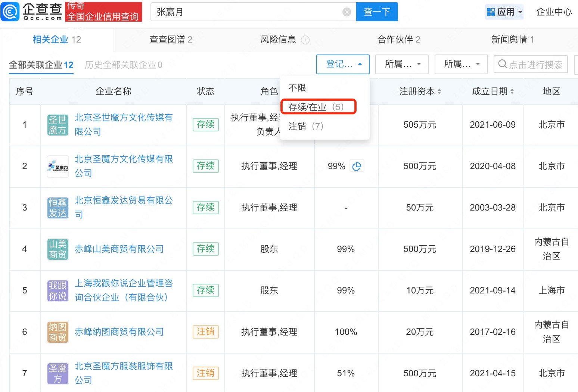Click the magnifier icon in filter search box

click(503, 64)
